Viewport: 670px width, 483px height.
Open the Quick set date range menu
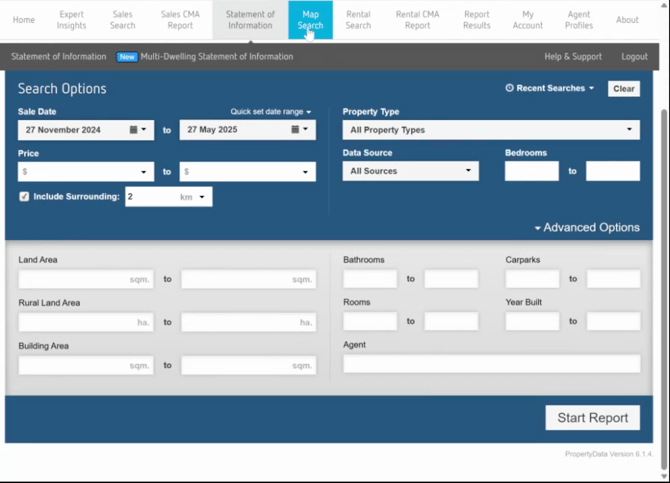coord(270,112)
